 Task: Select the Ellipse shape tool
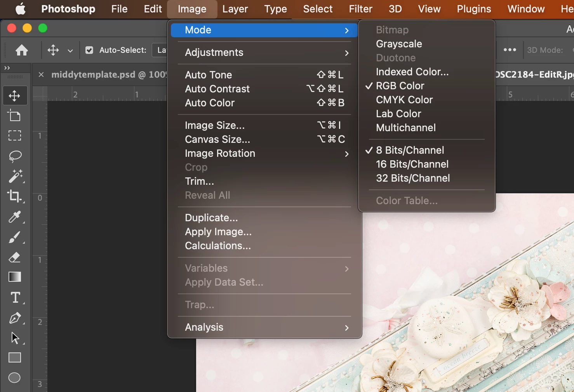(x=15, y=378)
